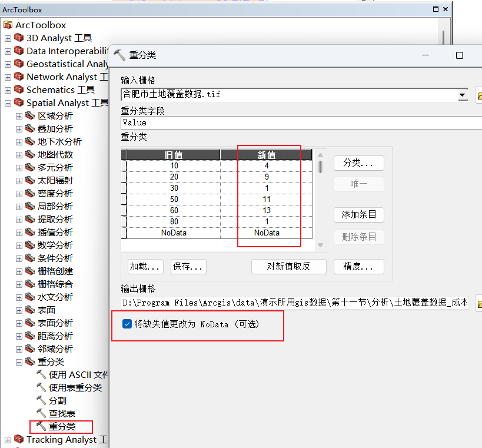Click the Tracking Analyst toolbox icon
Screen dimensions: 482x448
point(19,439)
